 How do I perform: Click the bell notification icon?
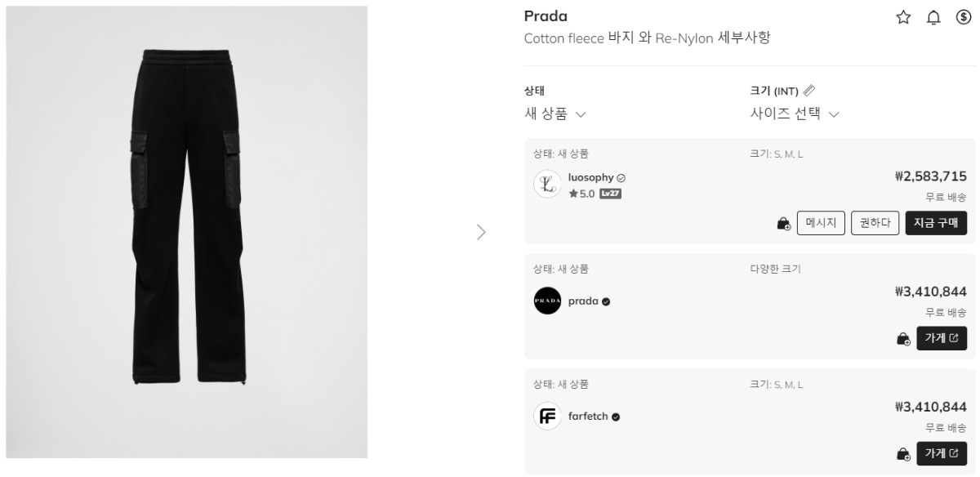[x=933, y=17]
